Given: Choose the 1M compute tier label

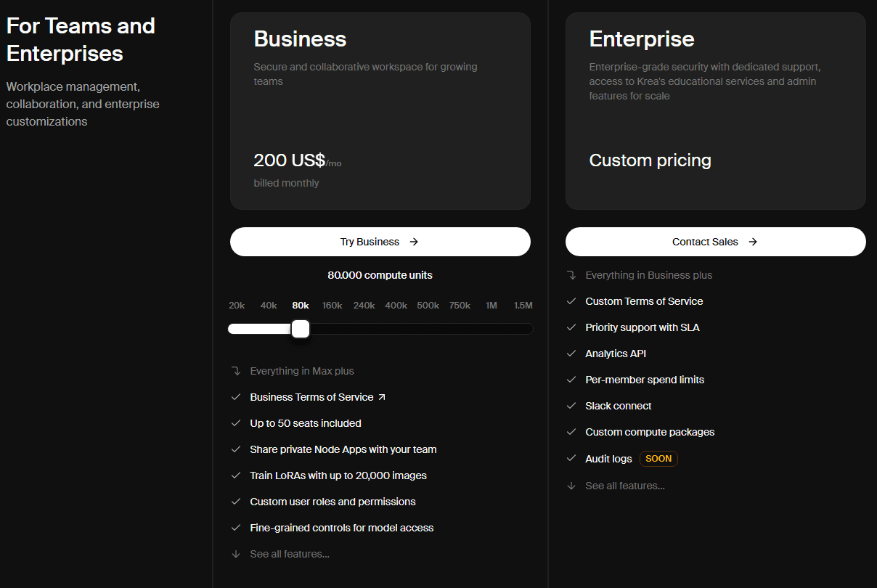Looking at the screenshot, I should click(491, 306).
